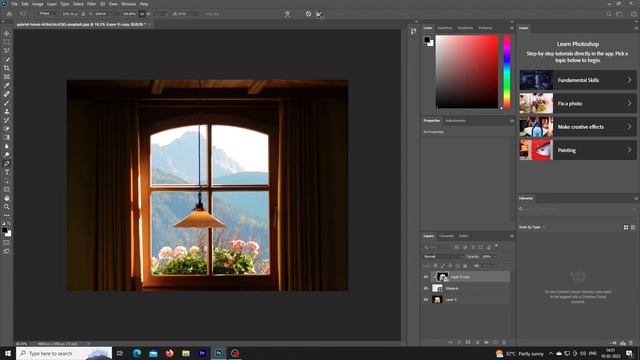This screenshot has height=360, width=640.
Task: Add a layer mask from Layers panel bottom
Action: coord(468,342)
